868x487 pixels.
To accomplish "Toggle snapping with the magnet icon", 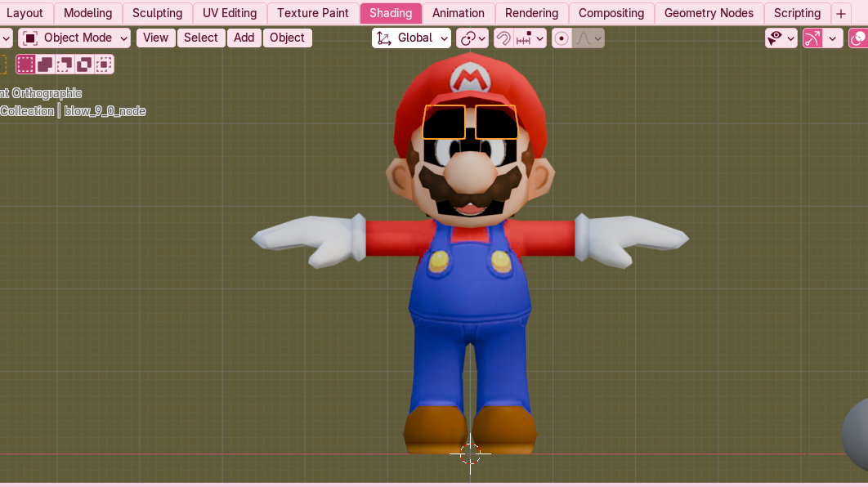I will (x=503, y=38).
